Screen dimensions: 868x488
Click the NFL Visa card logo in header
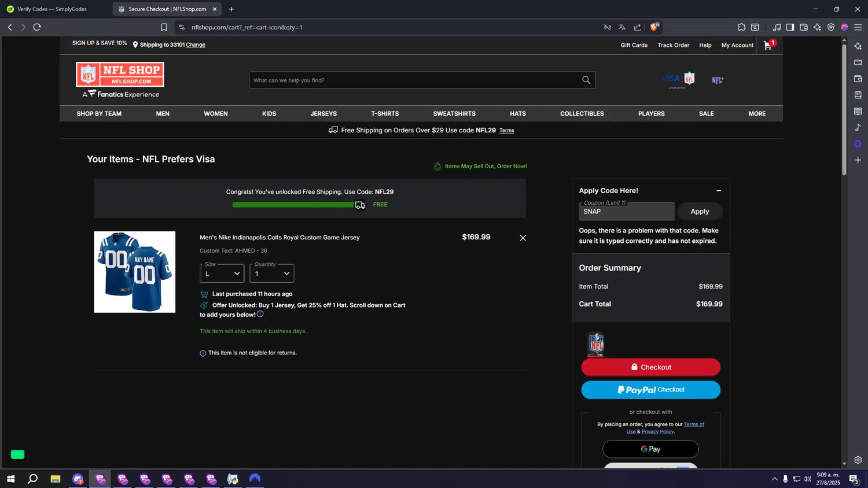[x=678, y=80]
